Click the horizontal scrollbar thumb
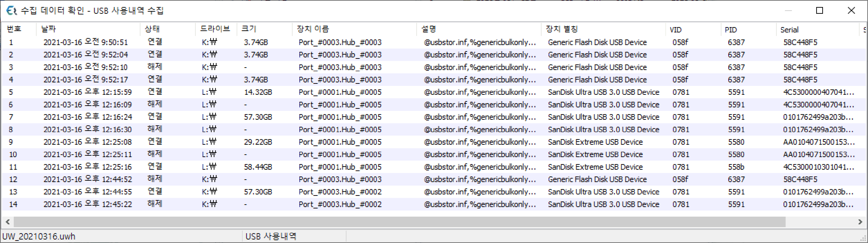The image size is (868, 243). [399, 222]
